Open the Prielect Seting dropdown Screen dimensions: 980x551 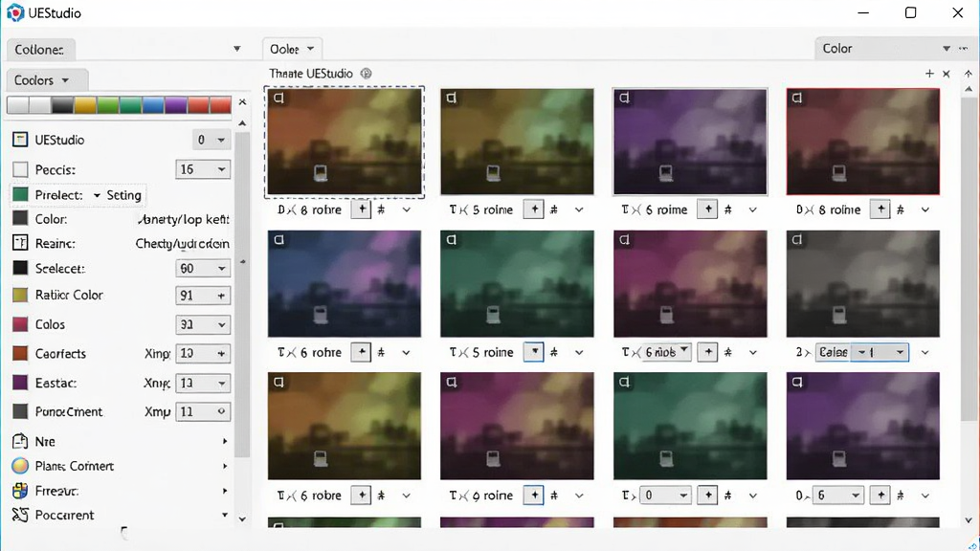[x=97, y=195]
